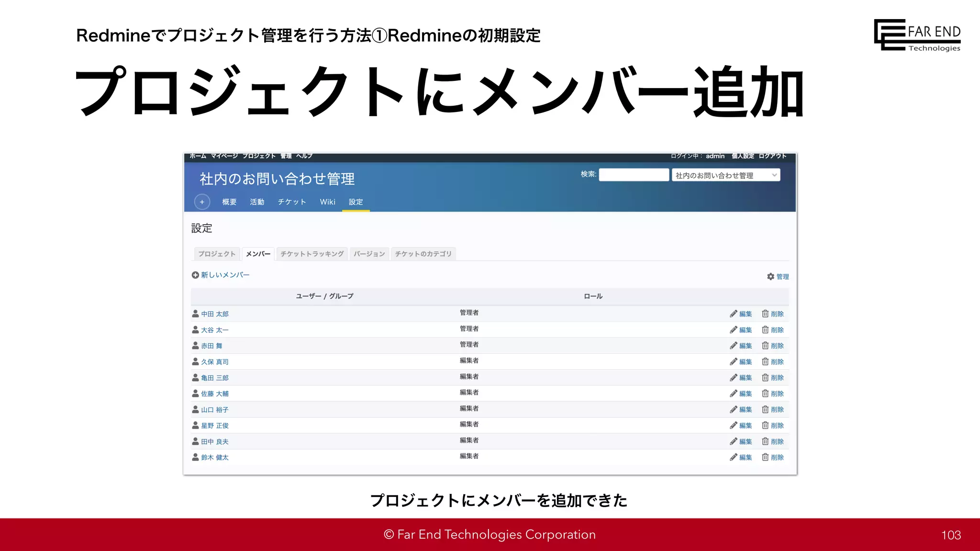Open the 概要 project tab

click(229, 202)
